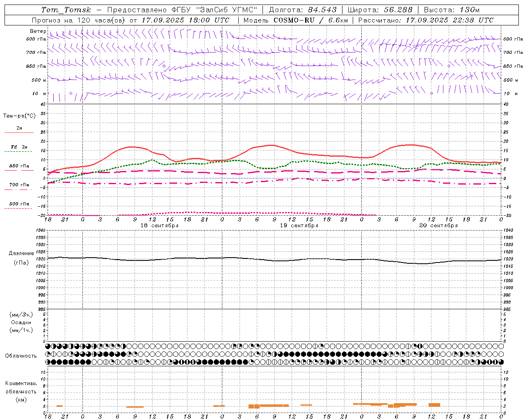Click the station name "Tom_Tomsk"
This screenshot has width=525, height=420.
pyautogui.click(x=66, y=10)
